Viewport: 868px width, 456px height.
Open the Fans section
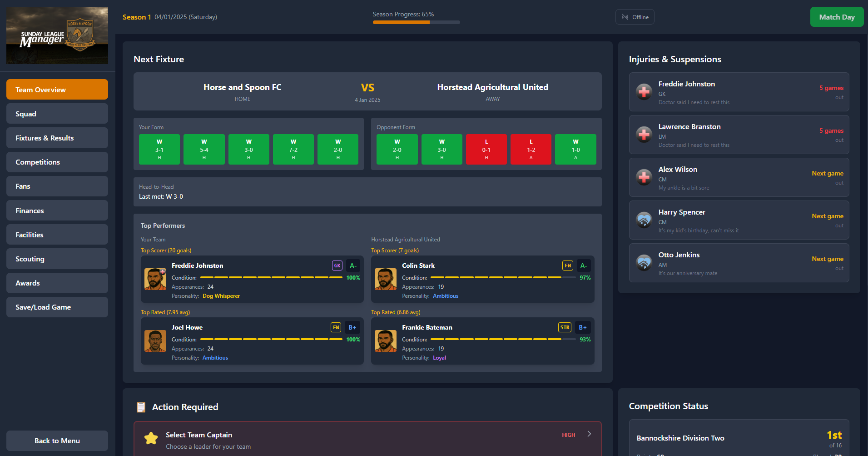pos(57,186)
